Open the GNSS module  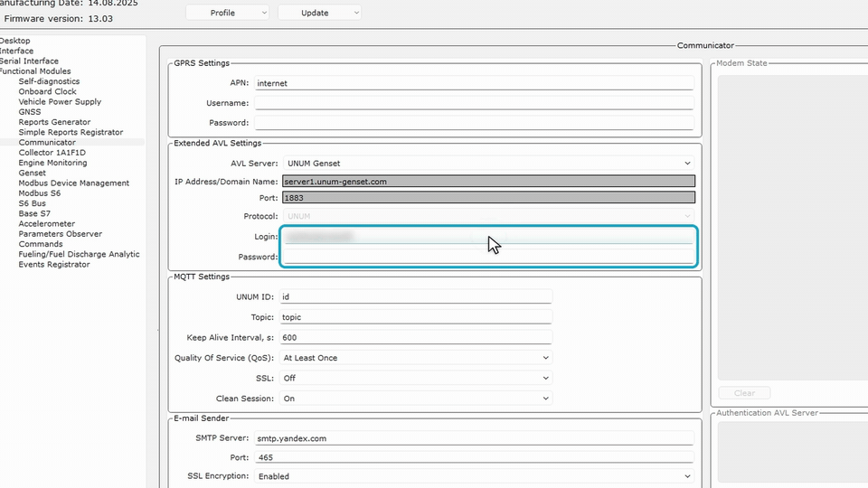(x=29, y=112)
